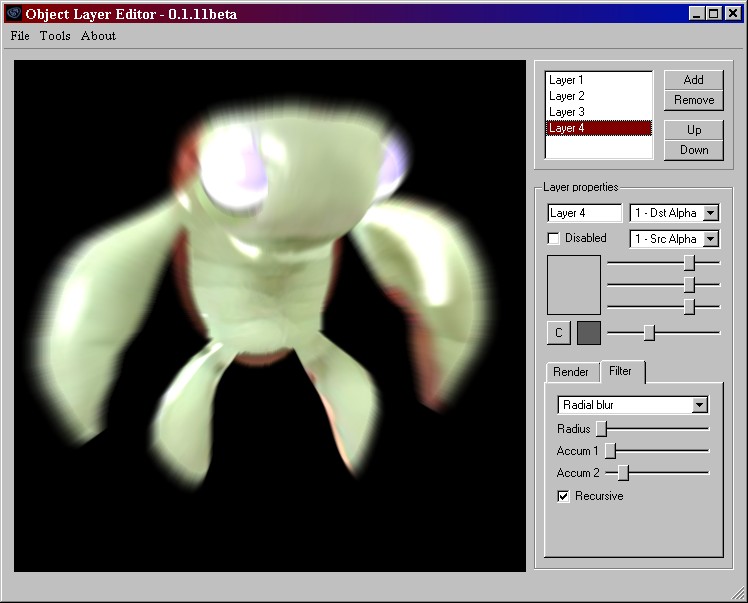
Task: Uncheck the Recursive checkbox
Action: [563, 496]
